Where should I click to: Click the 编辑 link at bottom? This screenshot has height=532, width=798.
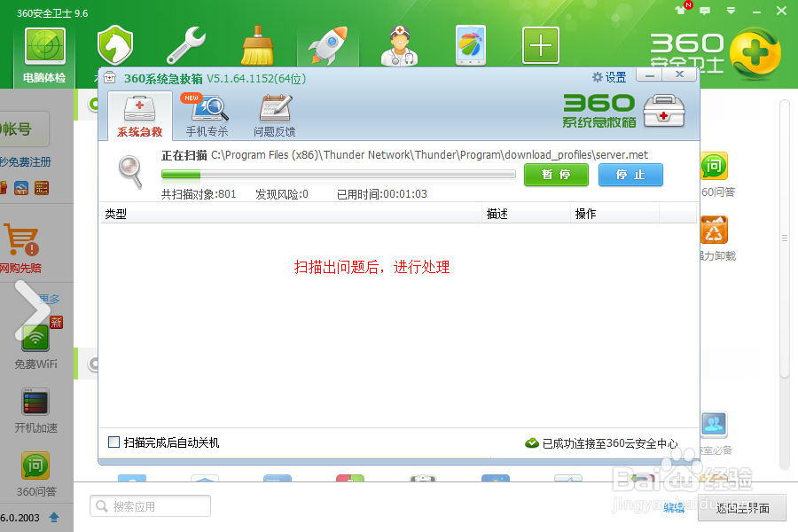point(674,507)
